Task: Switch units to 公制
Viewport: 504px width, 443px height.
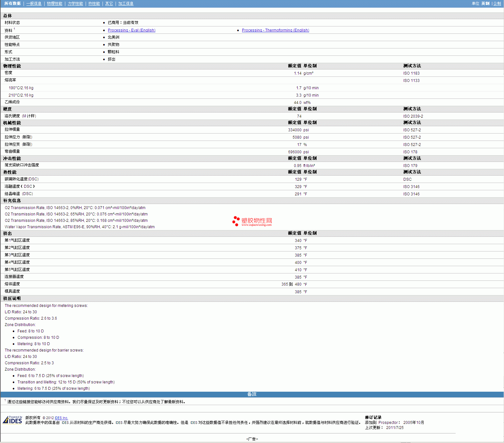Action: pyautogui.click(x=497, y=4)
